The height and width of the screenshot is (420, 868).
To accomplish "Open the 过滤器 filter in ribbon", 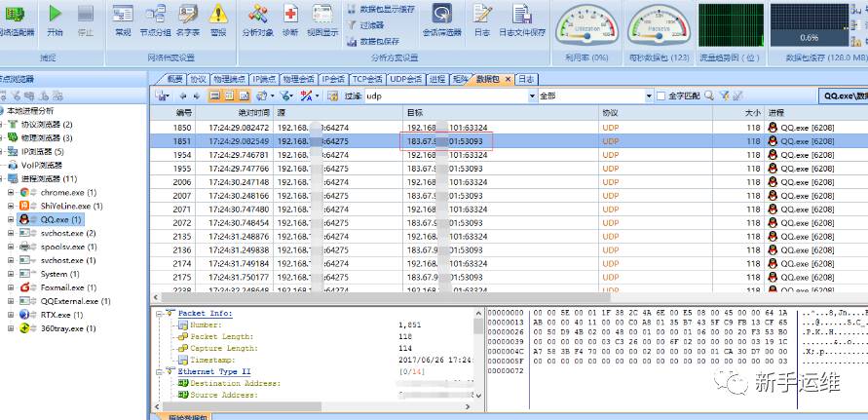I will click(366, 25).
